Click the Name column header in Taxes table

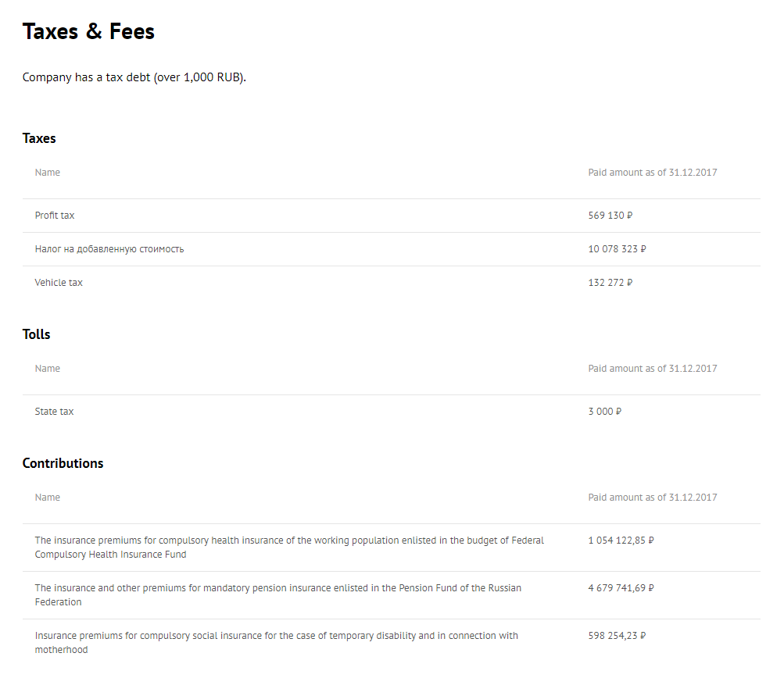48,173
